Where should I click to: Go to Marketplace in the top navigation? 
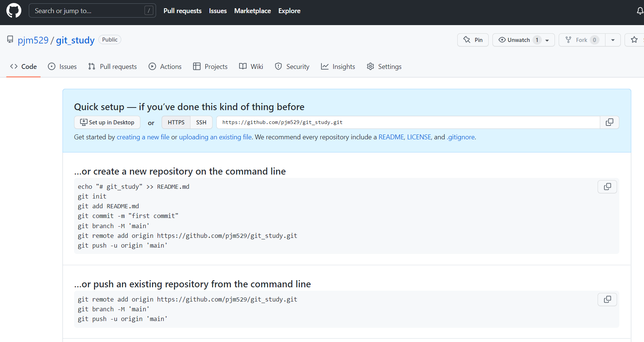point(253,11)
